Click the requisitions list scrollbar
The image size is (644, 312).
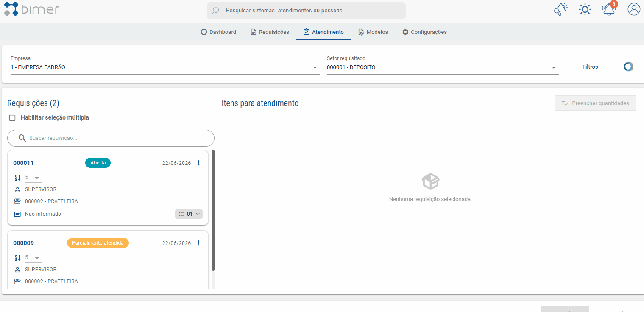[213, 210]
